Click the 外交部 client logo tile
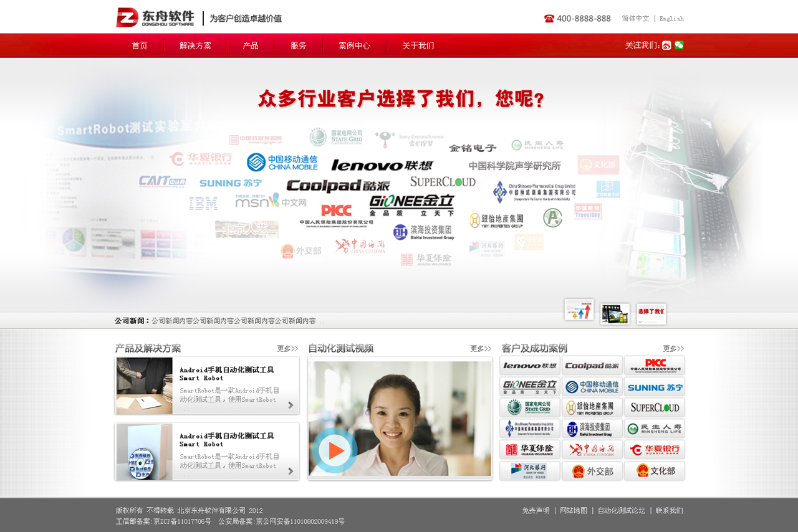 [x=592, y=472]
